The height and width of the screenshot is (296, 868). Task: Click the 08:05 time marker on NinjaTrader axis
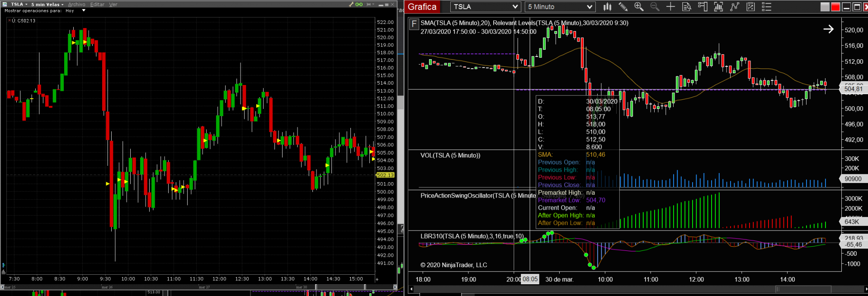pos(530,279)
